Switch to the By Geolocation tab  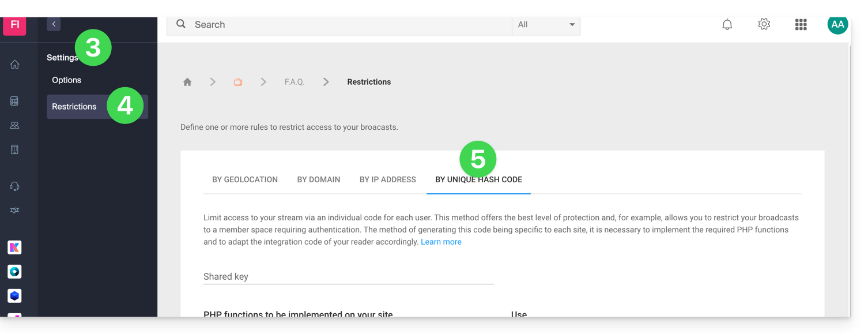pyautogui.click(x=245, y=179)
